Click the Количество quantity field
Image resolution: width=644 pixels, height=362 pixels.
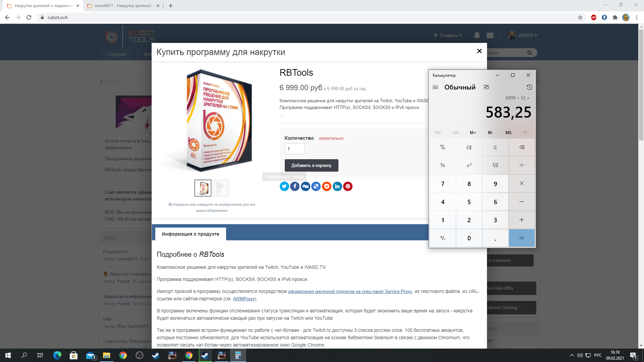(x=294, y=149)
